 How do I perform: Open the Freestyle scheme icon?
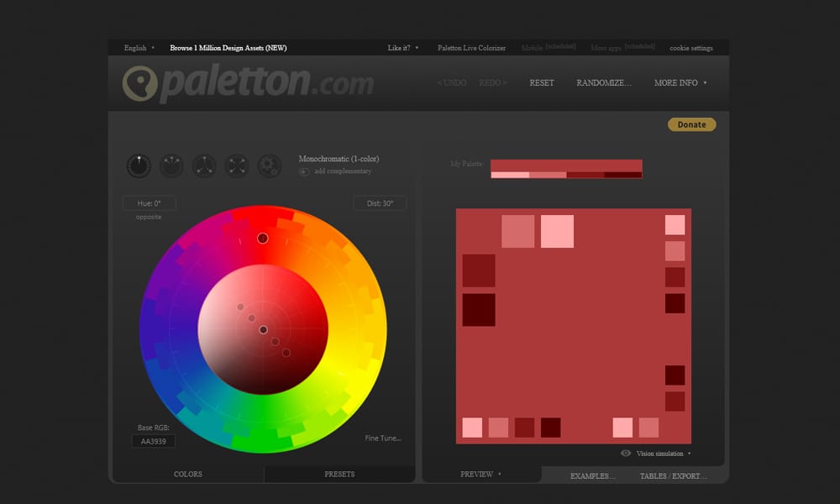pyautogui.click(x=268, y=167)
